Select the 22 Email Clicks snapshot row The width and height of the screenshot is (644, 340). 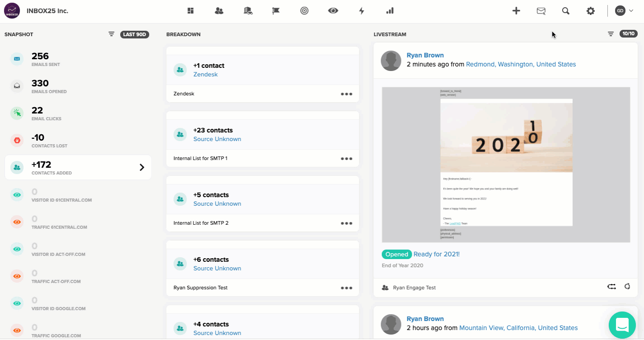tap(78, 113)
